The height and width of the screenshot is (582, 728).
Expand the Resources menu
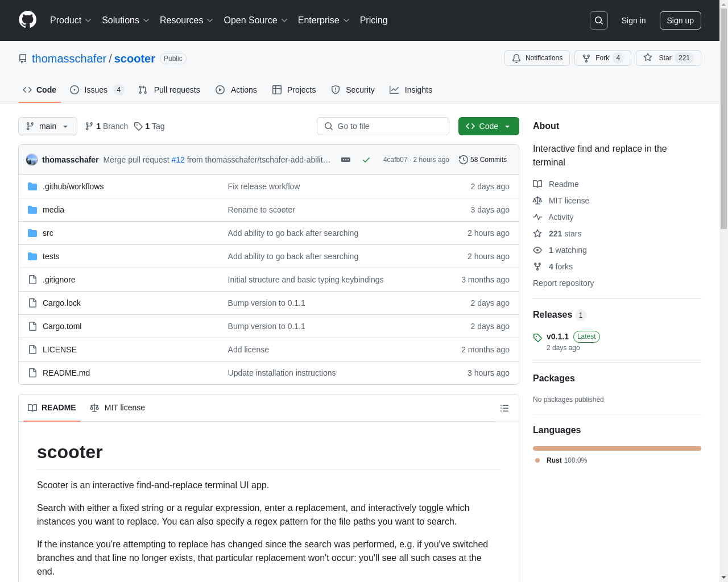[187, 20]
